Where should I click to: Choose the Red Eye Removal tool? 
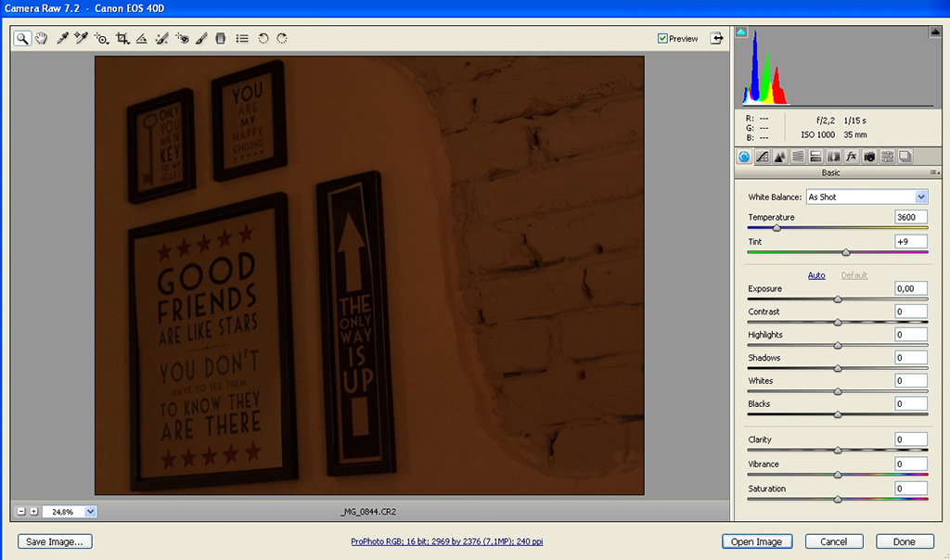pos(182,39)
